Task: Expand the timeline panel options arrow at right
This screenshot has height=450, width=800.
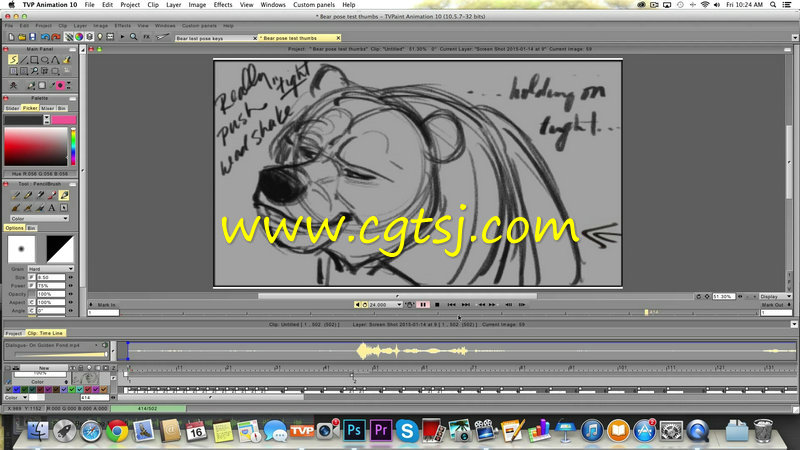Action: [x=794, y=324]
